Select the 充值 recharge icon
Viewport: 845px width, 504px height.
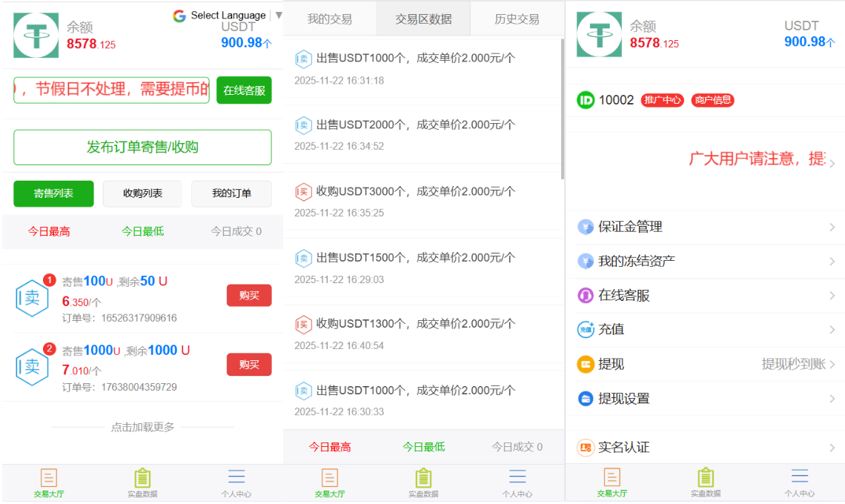586,329
